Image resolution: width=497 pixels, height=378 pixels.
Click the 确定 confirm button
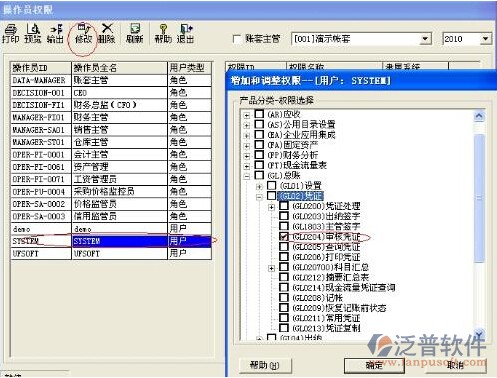click(373, 365)
